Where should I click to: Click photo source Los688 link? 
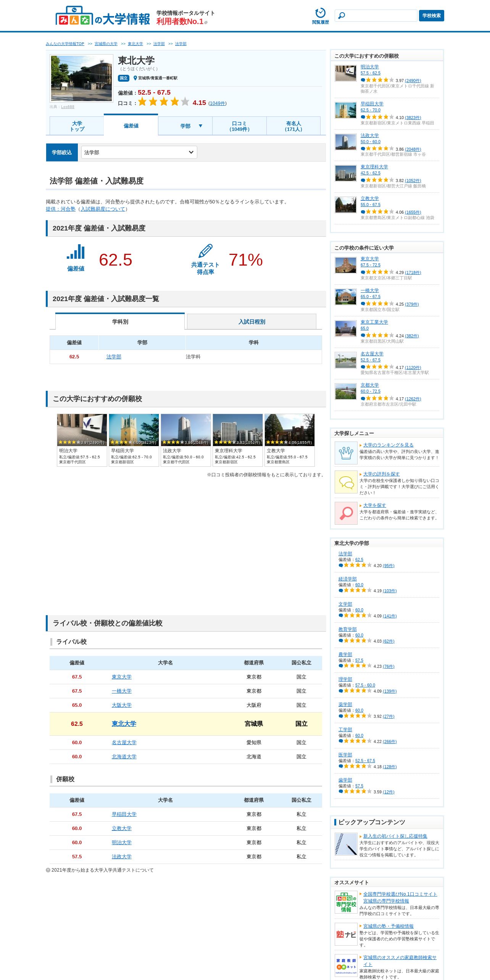[x=68, y=107]
